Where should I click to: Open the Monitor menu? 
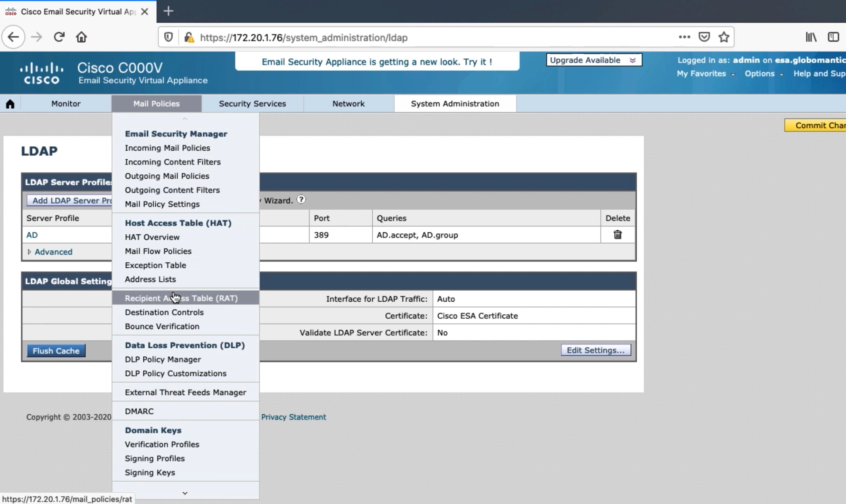click(x=66, y=104)
